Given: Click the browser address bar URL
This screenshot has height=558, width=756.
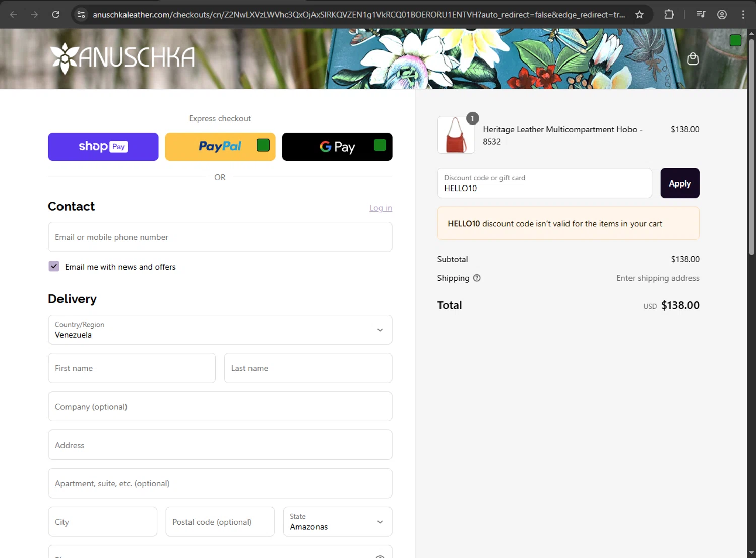Looking at the screenshot, I should click(x=359, y=15).
